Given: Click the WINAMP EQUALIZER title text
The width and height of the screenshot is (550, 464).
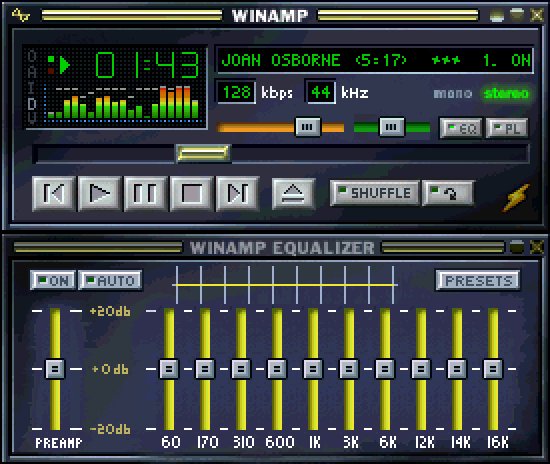Looking at the screenshot, I should (282, 248).
